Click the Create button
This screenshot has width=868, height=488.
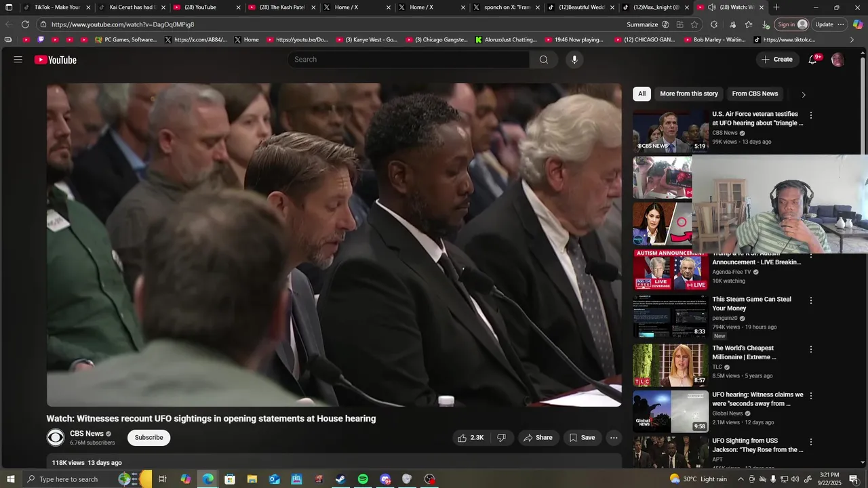pyautogui.click(x=777, y=60)
